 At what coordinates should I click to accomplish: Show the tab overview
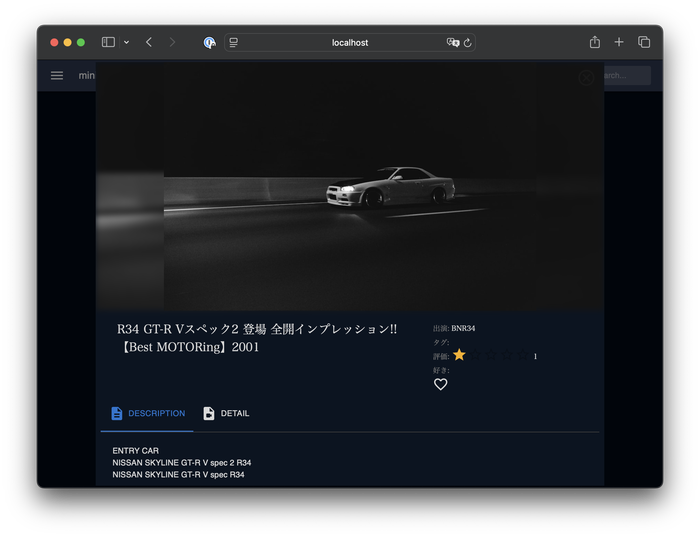pyautogui.click(x=644, y=42)
